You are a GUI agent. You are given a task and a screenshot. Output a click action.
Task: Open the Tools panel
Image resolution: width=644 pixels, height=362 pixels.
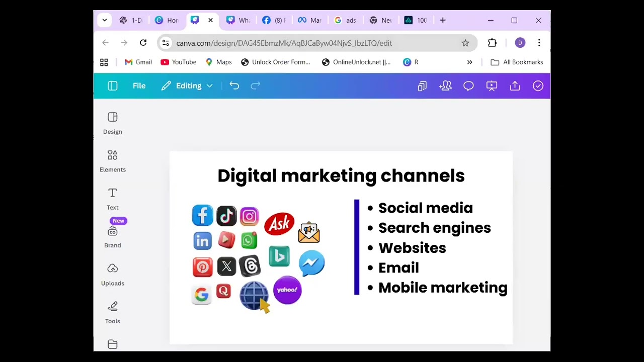pyautogui.click(x=112, y=312)
